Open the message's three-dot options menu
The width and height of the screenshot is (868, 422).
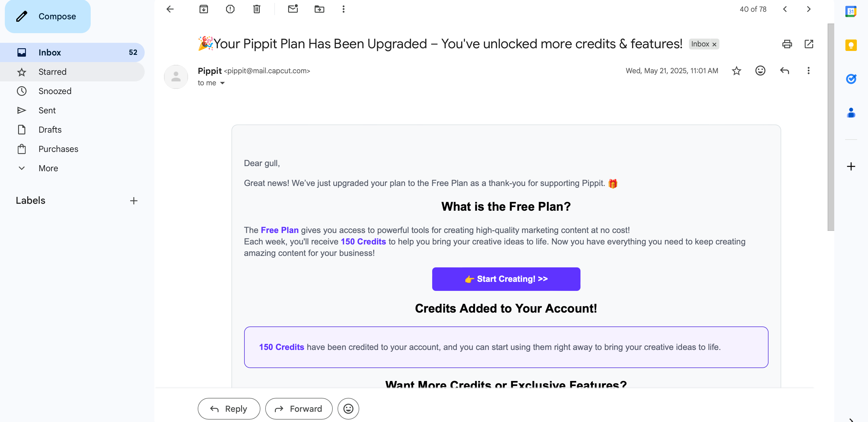tap(808, 71)
